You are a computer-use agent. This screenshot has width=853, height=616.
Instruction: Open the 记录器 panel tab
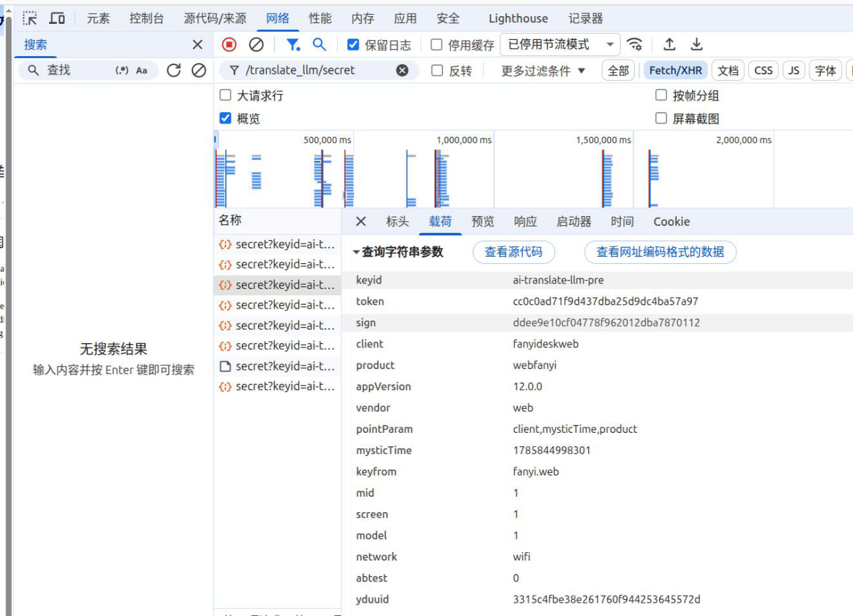point(586,19)
